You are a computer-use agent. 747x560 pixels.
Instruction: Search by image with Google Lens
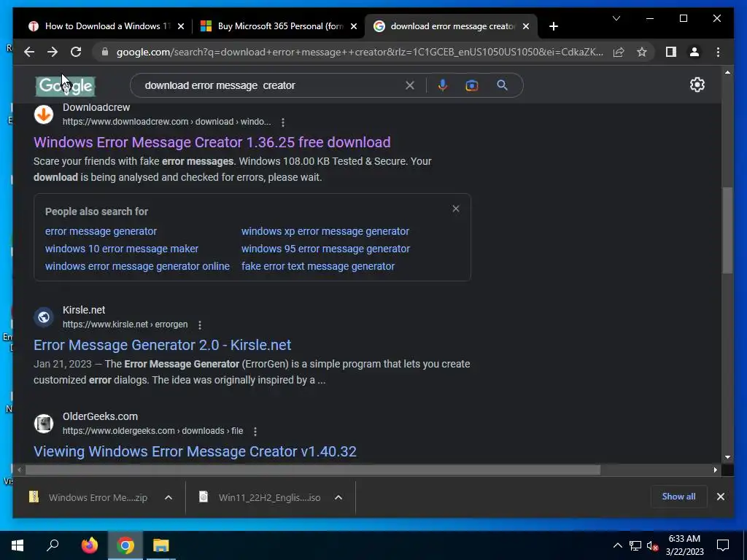tap(472, 85)
